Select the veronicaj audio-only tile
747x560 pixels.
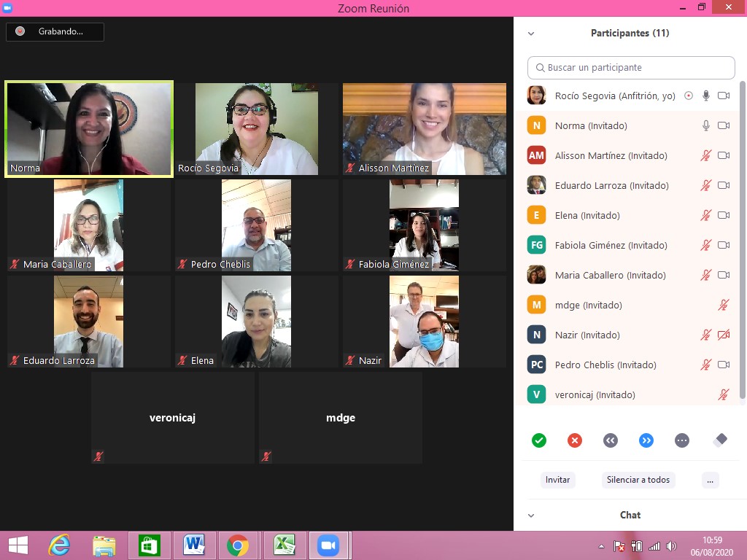172,418
